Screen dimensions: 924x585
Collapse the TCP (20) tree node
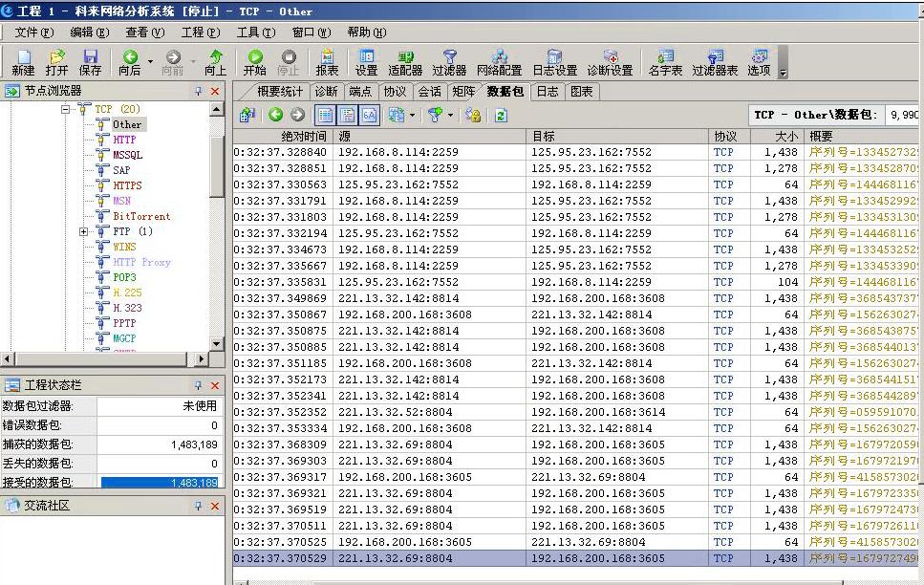pyautogui.click(x=67, y=109)
